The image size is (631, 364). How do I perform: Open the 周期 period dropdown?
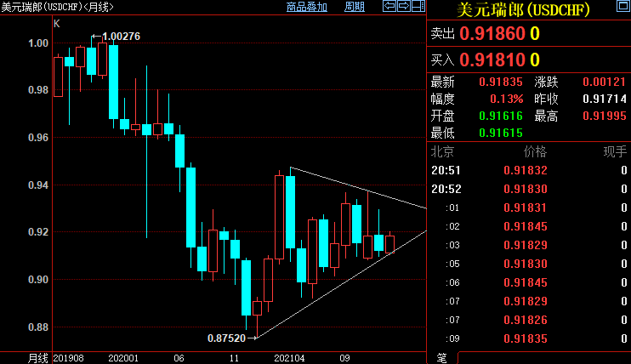click(x=355, y=8)
